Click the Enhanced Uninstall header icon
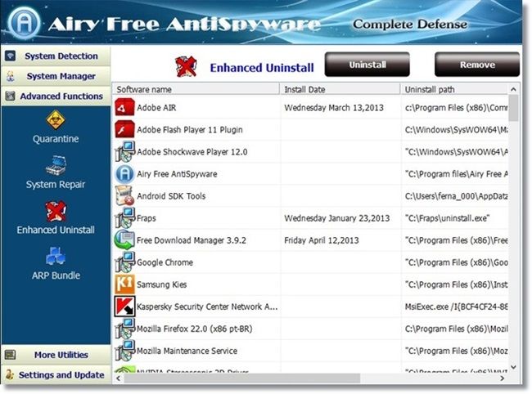 click(186, 66)
